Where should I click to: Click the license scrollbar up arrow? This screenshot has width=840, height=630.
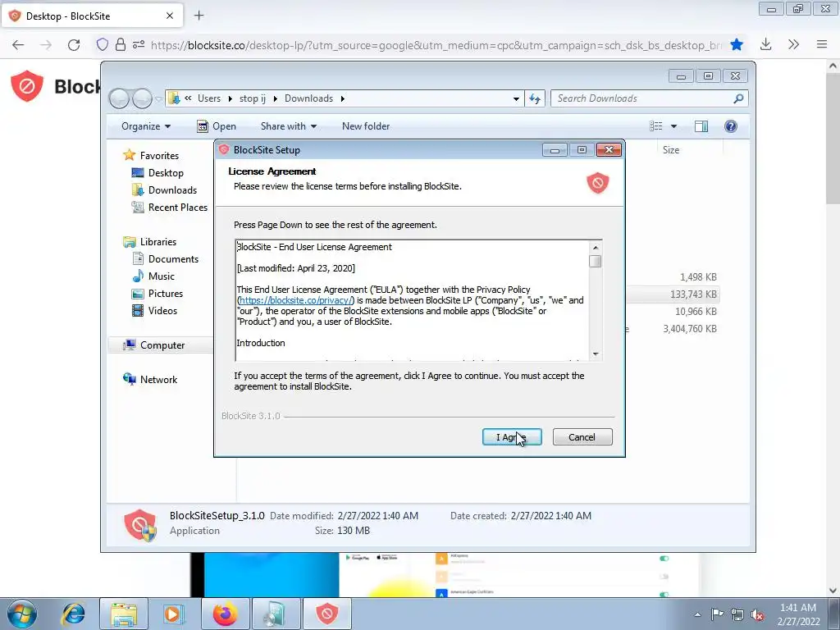(596, 248)
